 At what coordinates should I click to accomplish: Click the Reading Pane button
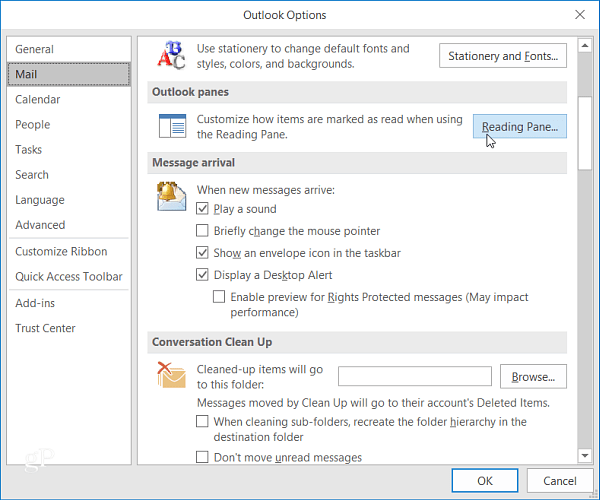pos(520,126)
